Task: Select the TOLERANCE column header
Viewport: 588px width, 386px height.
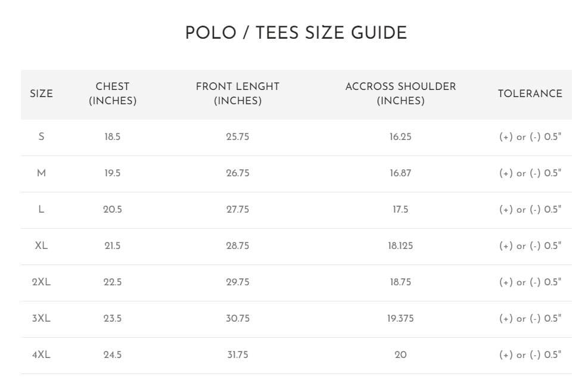Action: click(530, 94)
